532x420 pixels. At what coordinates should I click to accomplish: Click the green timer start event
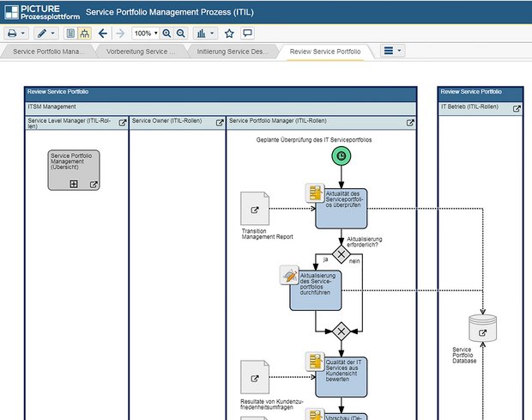(342, 155)
